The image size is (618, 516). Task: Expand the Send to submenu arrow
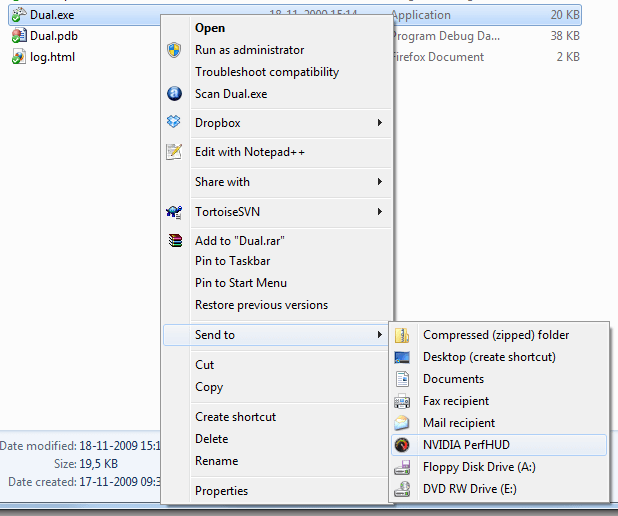[380, 335]
